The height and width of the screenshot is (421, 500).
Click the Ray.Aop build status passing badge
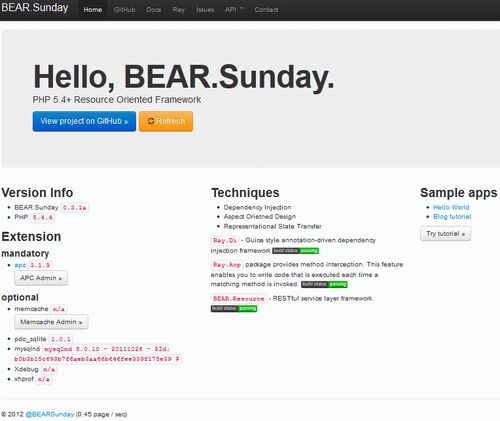pyautogui.click(x=324, y=284)
